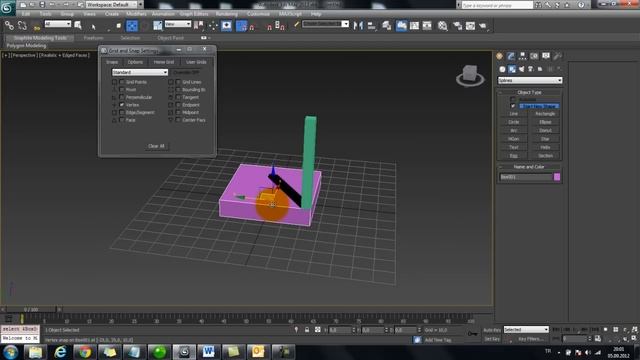Click the Render Production teapot icon
The width and height of the screenshot is (640, 360).
pos(483,26)
